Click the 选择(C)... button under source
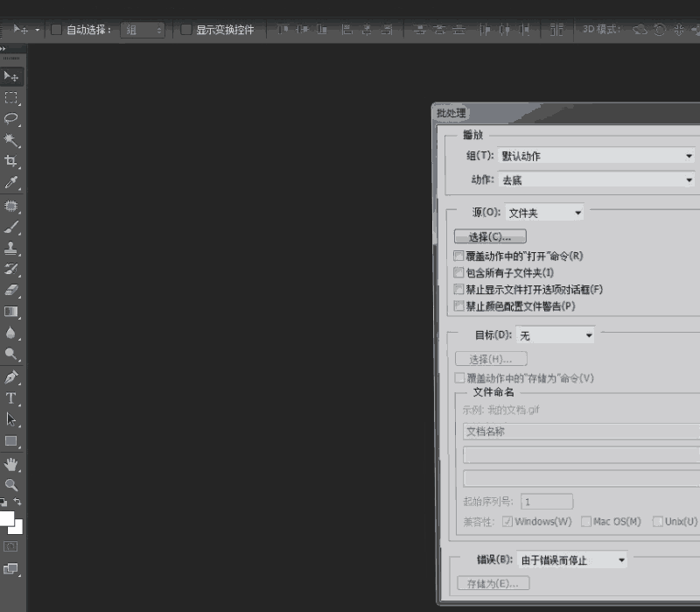The width and height of the screenshot is (700, 612). 489,237
